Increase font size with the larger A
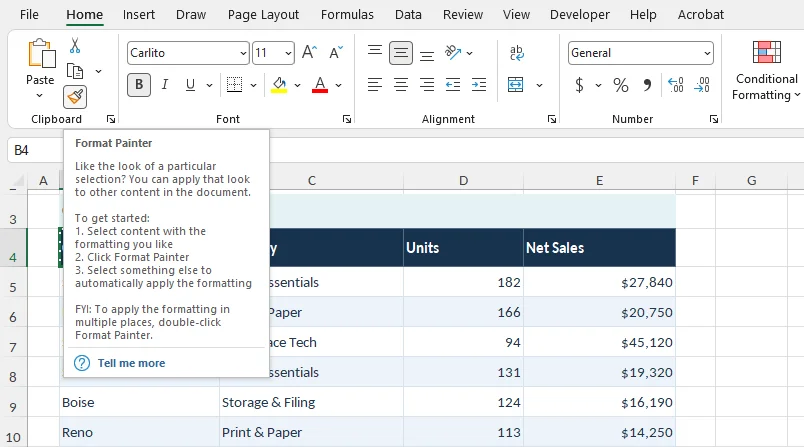 pyautogui.click(x=309, y=52)
